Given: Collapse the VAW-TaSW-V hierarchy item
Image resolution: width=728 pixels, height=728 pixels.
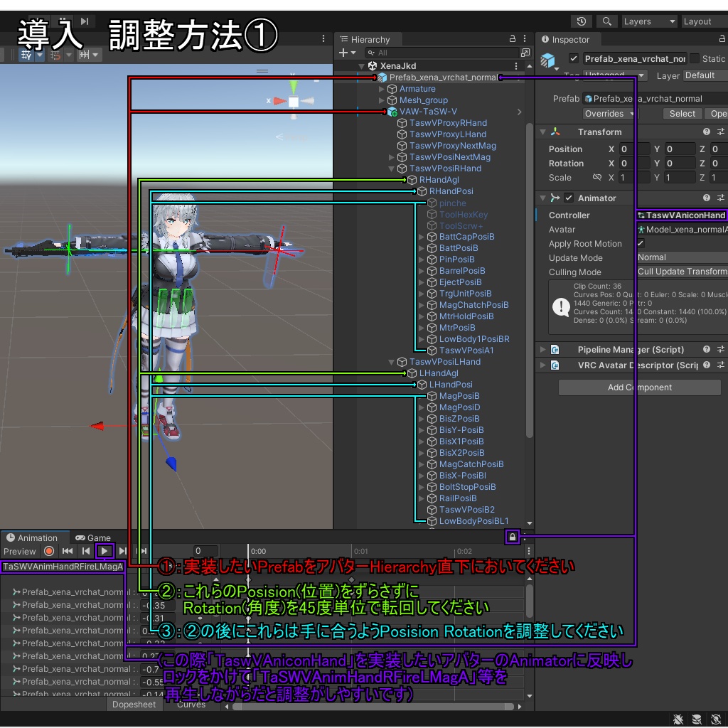Looking at the screenshot, I should (381, 112).
